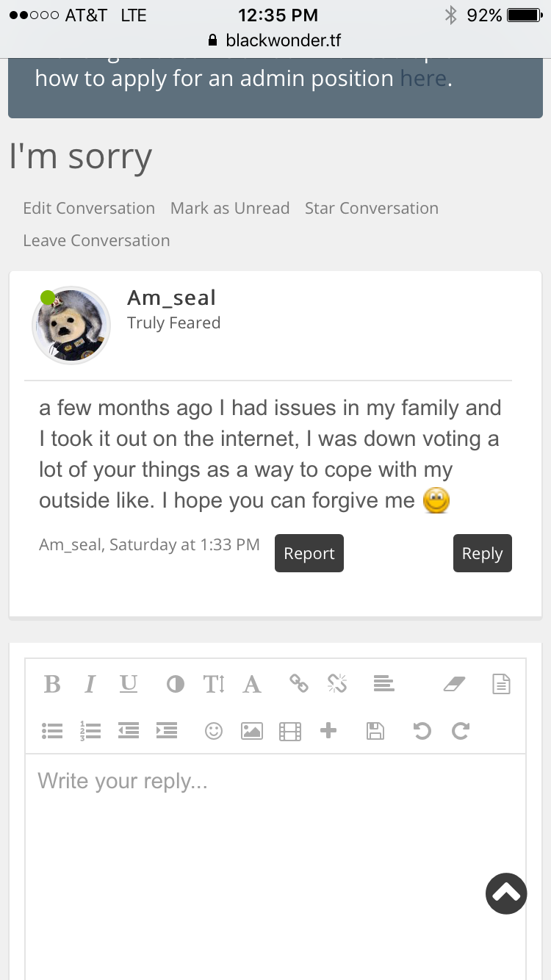Viewport: 551px width, 980px height.
Task: Report Am_seal's message
Action: click(x=309, y=553)
